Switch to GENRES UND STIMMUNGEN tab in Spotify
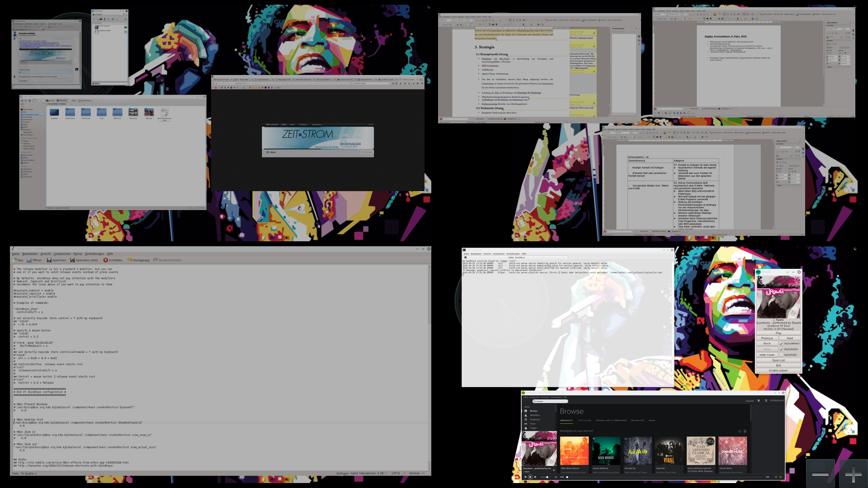This screenshot has height=488, width=868. click(611, 420)
